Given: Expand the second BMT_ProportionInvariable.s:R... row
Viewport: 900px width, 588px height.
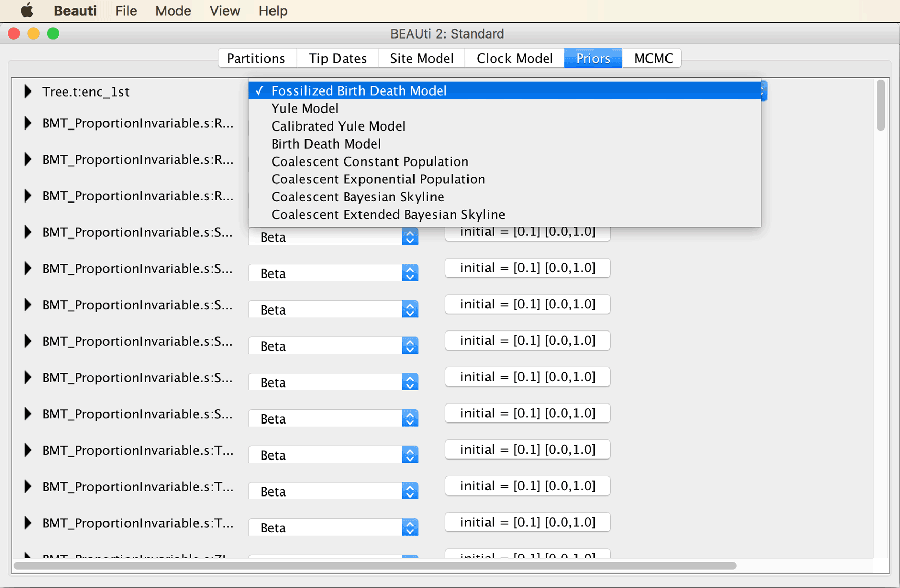Looking at the screenshot, I should (x=28, y=159).
